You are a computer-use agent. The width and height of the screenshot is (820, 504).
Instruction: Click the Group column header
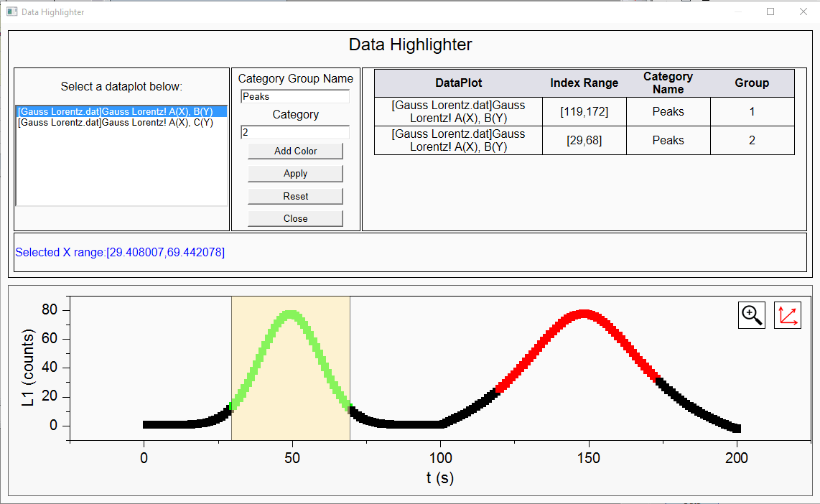(752, 83)
